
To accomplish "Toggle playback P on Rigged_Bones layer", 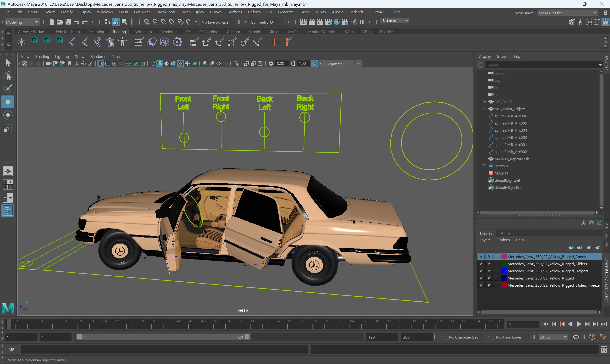I will click(x=489, y=257).
